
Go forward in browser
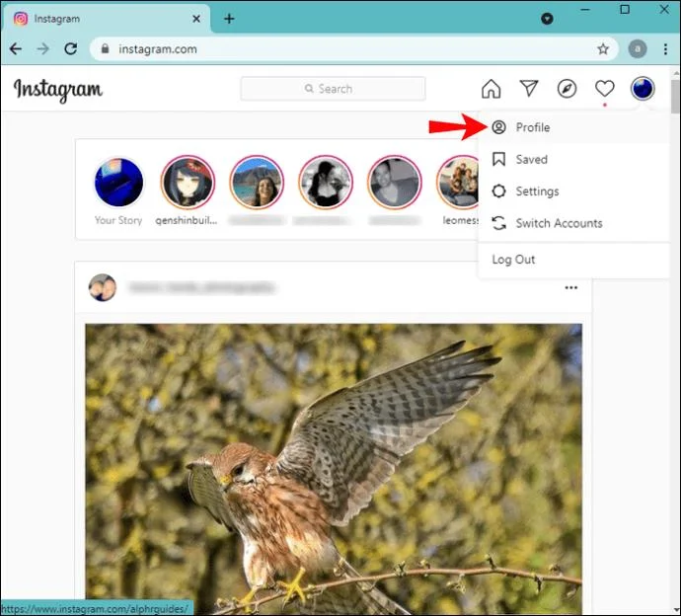point(43,48)
